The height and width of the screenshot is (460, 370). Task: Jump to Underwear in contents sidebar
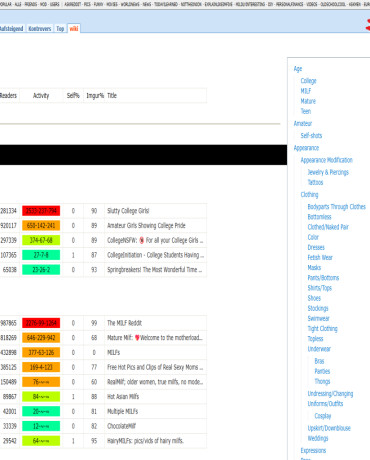(319, 349)
